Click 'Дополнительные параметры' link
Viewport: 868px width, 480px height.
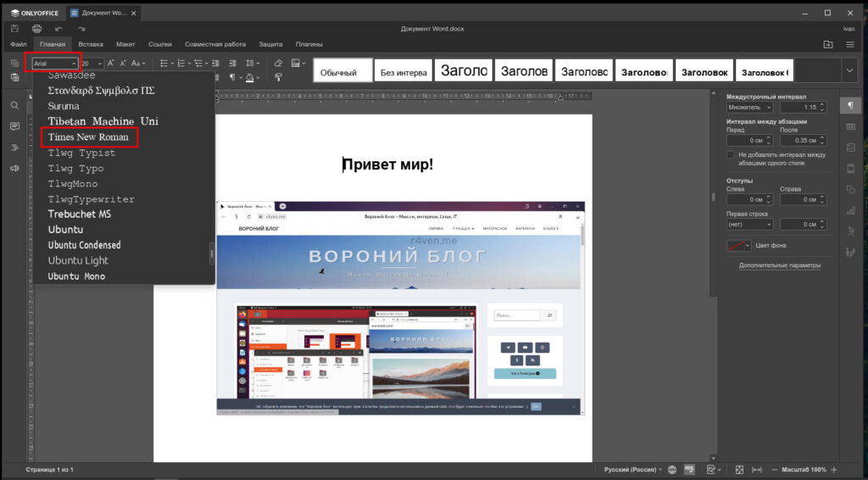point(779,265)
